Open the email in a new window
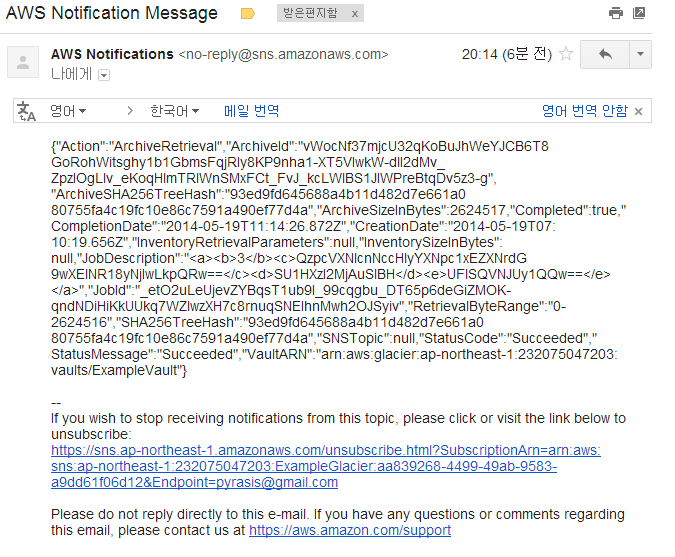The image size is (675, 557). point(639,14)
